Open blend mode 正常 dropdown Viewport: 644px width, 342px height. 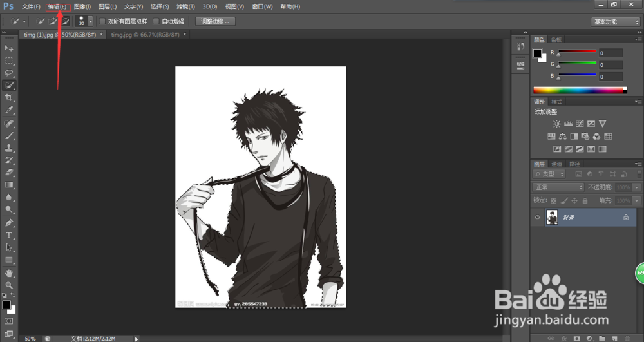(558, 187)
